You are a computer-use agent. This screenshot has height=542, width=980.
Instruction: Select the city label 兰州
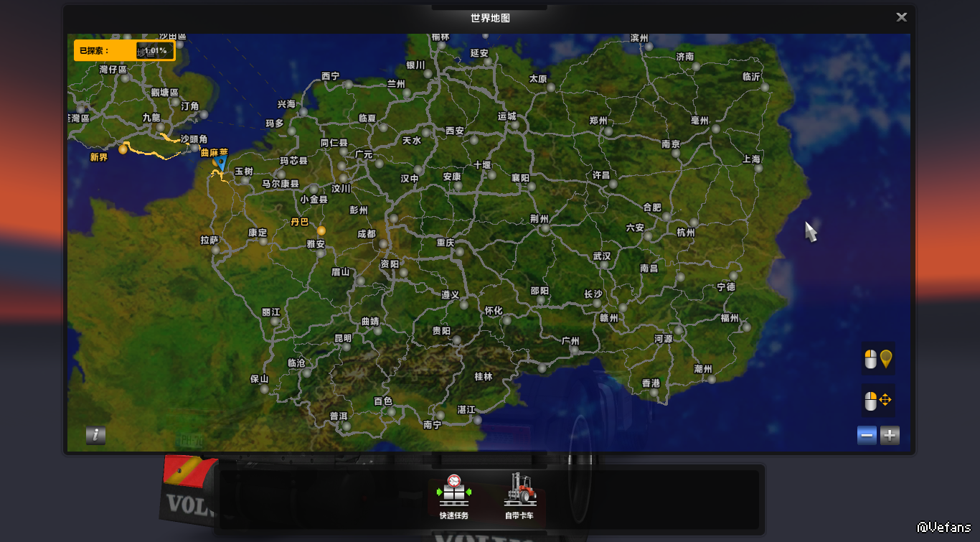pyautogui.click(x=396, y=84)
